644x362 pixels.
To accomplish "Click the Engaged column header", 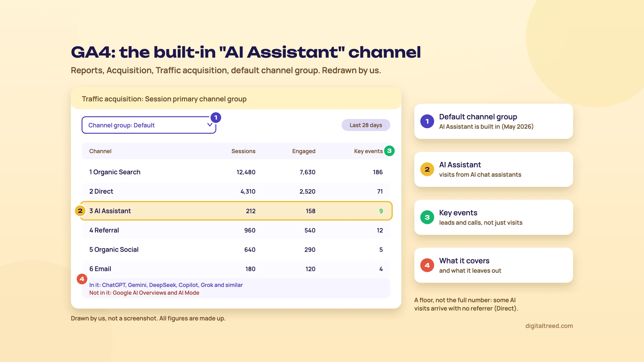I will [304, 151].
